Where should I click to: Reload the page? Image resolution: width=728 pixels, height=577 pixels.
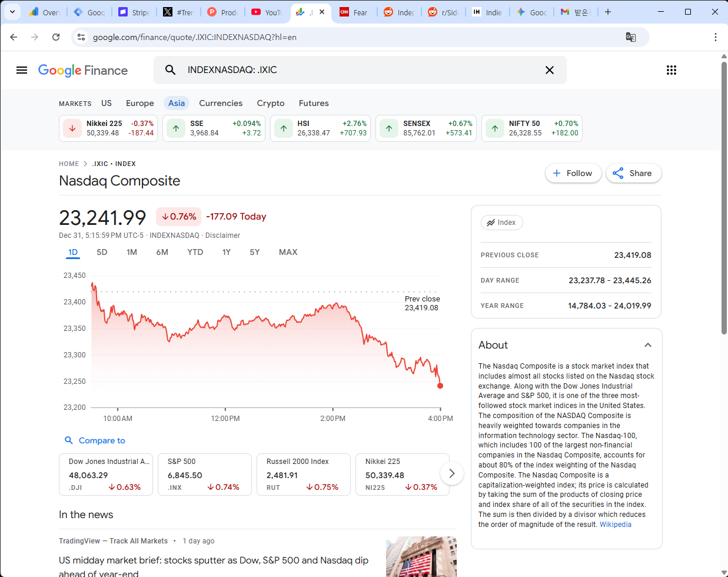point(56,37)
